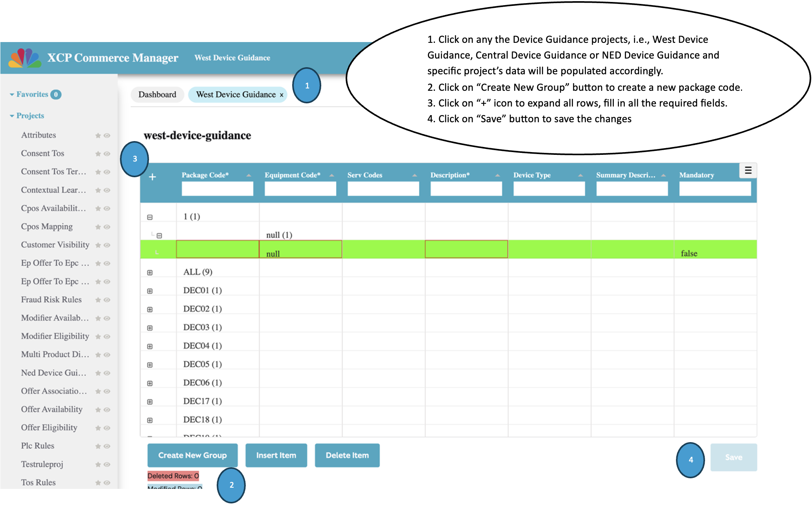Expand the DEC03 (1) group

point(150,328)
